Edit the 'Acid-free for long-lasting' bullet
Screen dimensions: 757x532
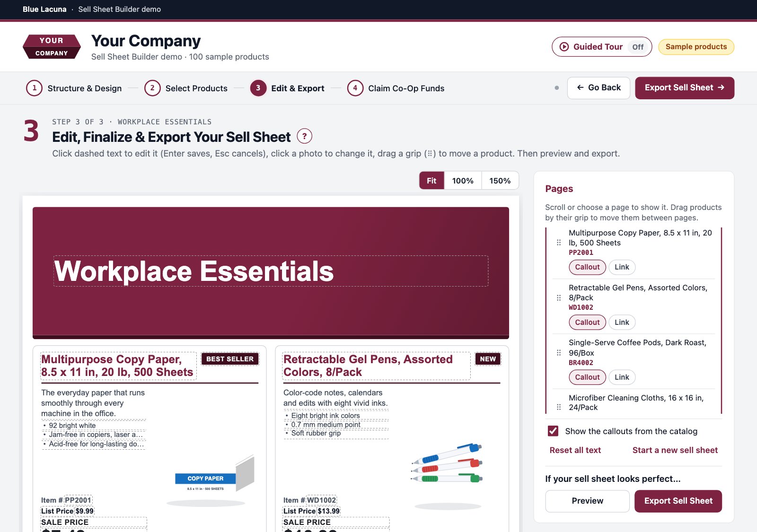click(x=94, y=444)
